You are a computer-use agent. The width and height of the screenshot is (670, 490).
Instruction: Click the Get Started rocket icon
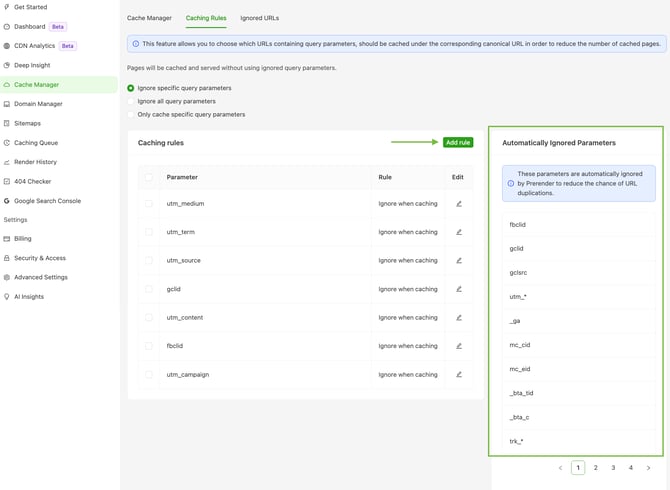6,7
